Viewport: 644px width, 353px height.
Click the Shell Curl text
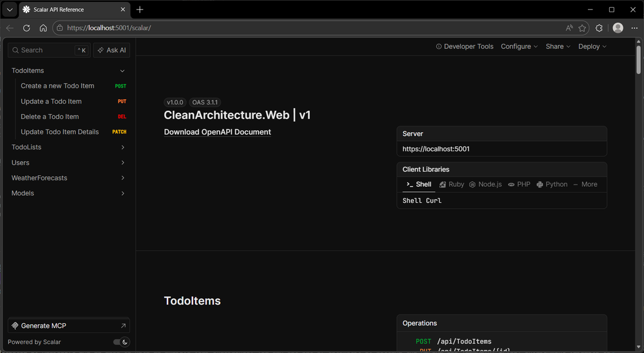[x=422, y=200]
